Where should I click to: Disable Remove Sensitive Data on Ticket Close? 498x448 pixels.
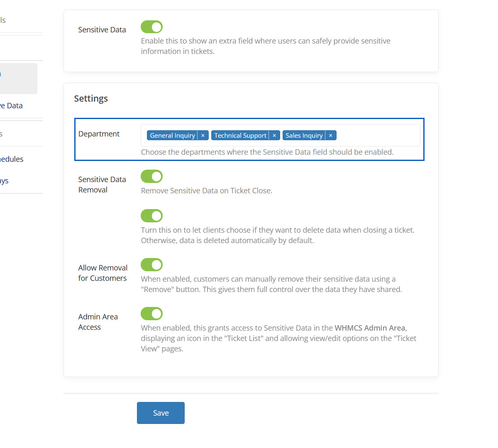[151, 176]
